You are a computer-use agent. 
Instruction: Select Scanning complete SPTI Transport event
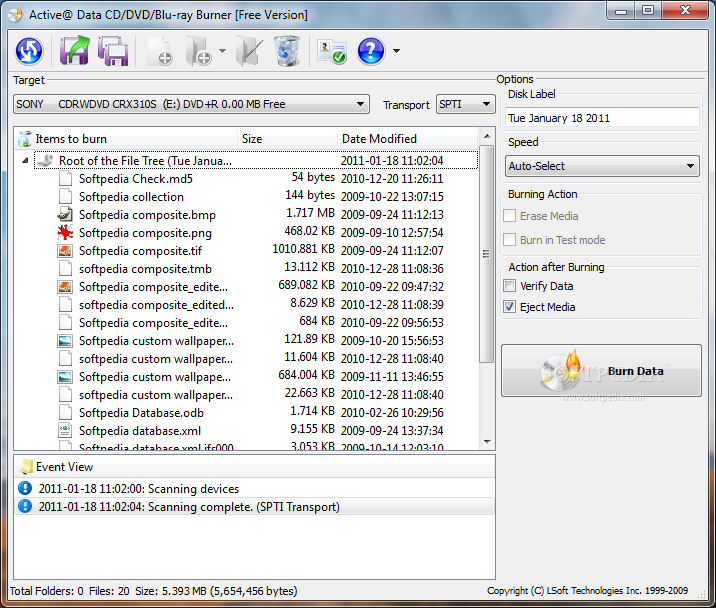[x=255, y=507]
